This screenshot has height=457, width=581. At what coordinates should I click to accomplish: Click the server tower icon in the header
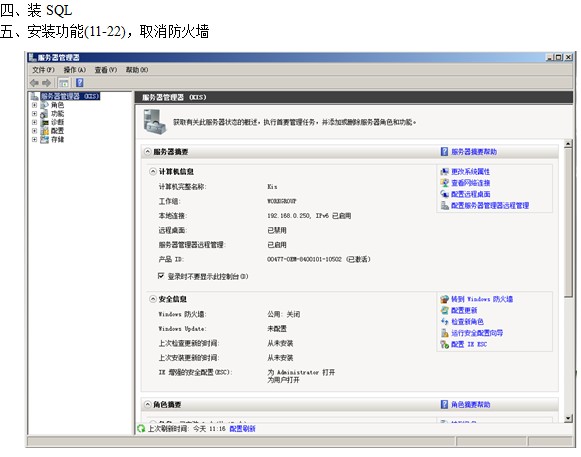(x=154, y=122)
